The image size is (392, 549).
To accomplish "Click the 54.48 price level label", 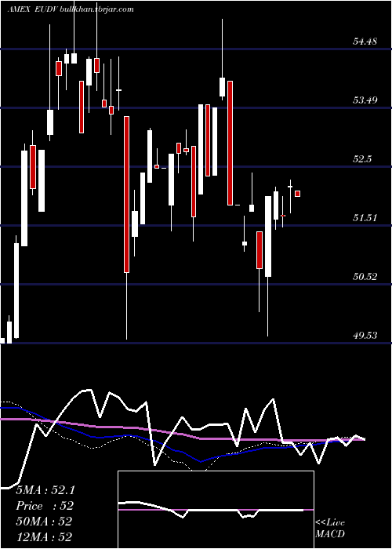I will click(365, 42).
